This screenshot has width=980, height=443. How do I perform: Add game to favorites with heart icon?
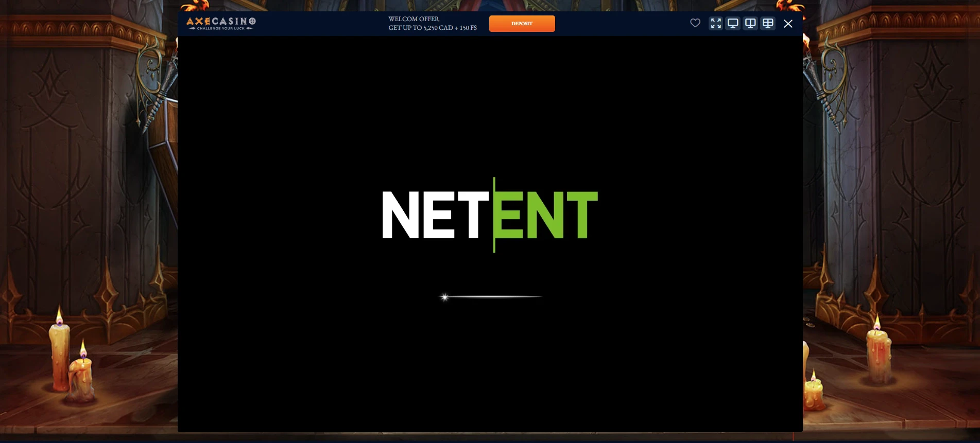[695, 23]
